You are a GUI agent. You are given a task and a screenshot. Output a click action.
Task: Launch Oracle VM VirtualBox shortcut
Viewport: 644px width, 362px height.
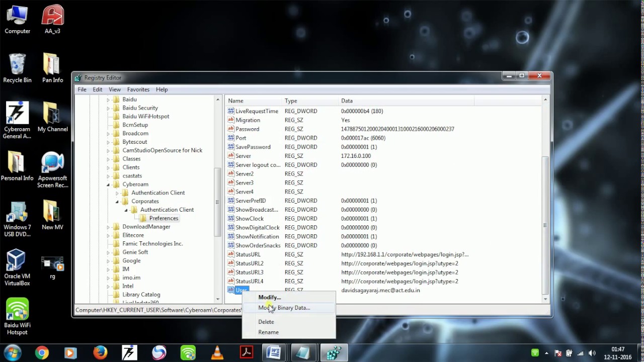pyautogui.click(x=17, y=267)
